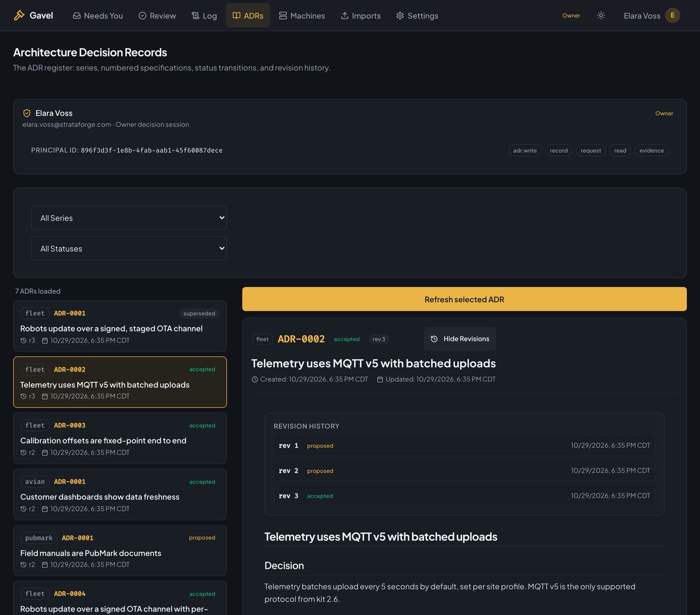The height and width of the screenshot is (615, 700).
Task: Click the calendar icon on fleet ADR-0003 card
Action: click(x=45, y=453)
